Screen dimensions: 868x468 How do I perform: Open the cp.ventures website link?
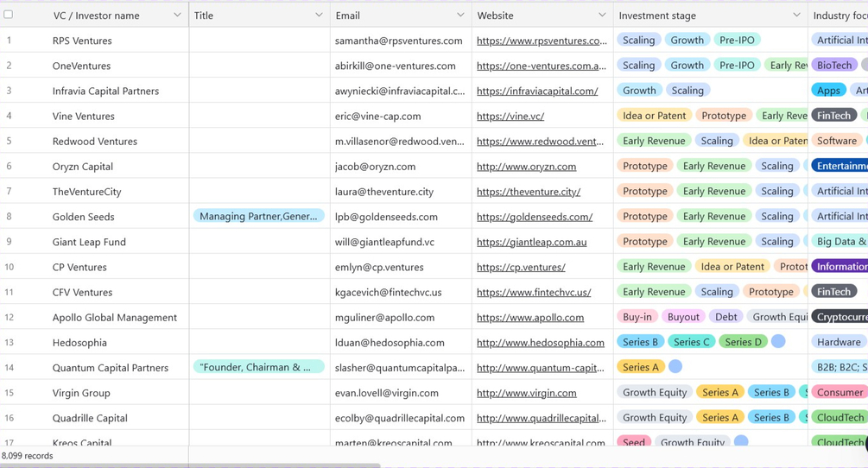[x=520, y=267]
